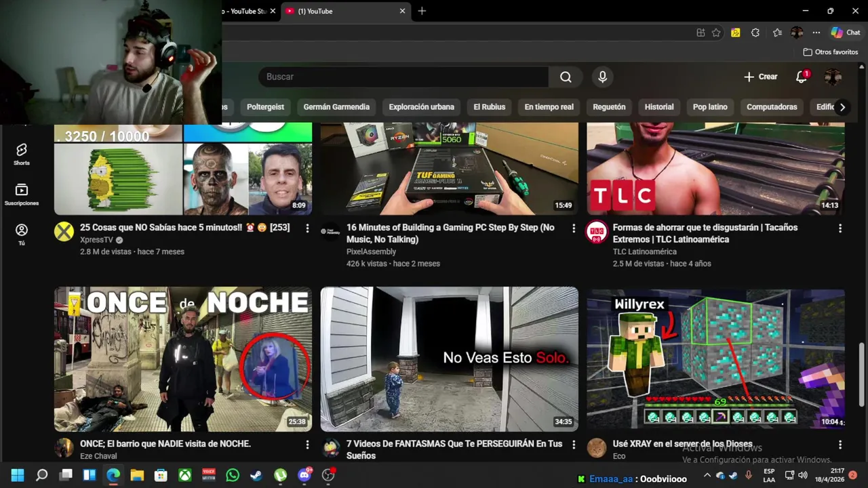Filter by Poltergeist chip
The width and height of the screenshot is (868, 488).
[265, 107]
